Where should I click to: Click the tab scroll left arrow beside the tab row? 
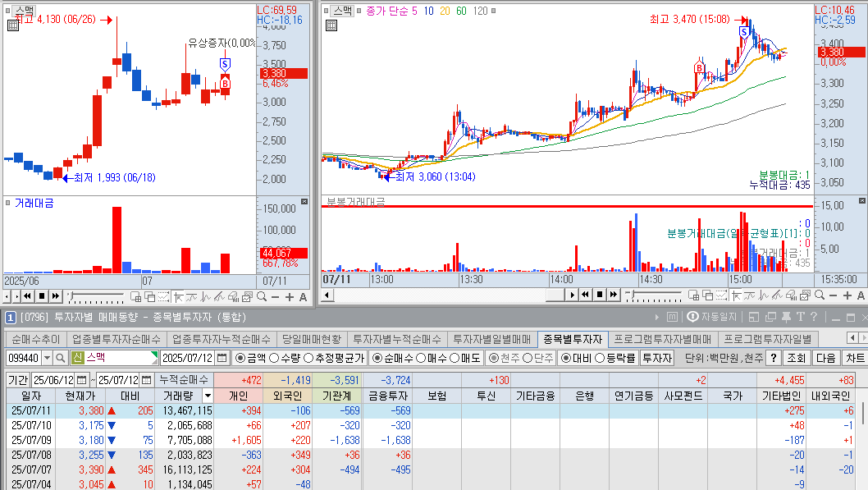(852, 337)
